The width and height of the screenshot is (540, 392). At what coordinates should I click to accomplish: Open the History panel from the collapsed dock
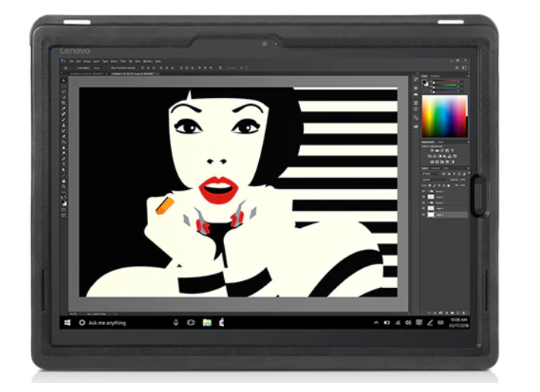click(415, 80)
